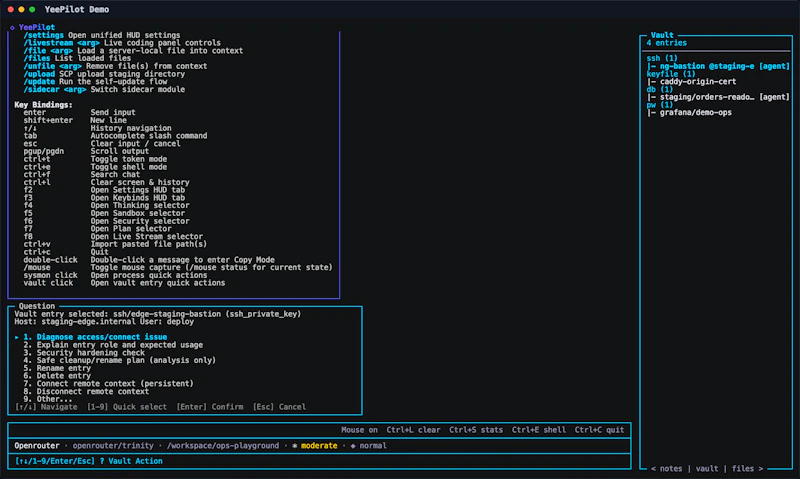Click the moderate security level indicator
Image resolution: width=800 pixels, height=479 pixels.
click(x=319, y=446)
